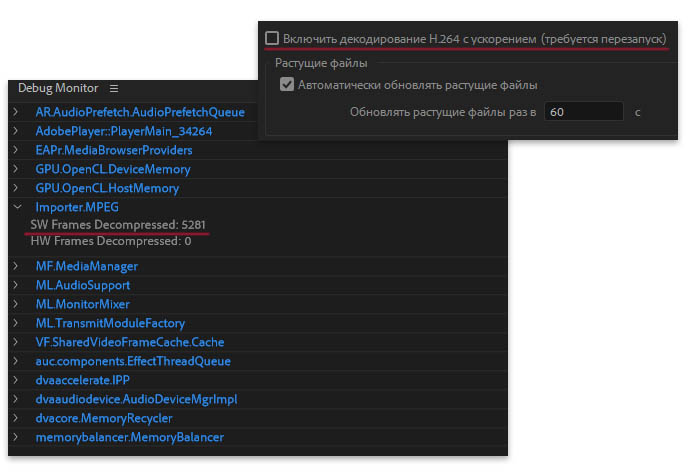The width and height of the screenshot is (688, 472).
Task: Select auc.components.EffectThreadQueue item
Action: pyautogui.click(x=133, y=361)
